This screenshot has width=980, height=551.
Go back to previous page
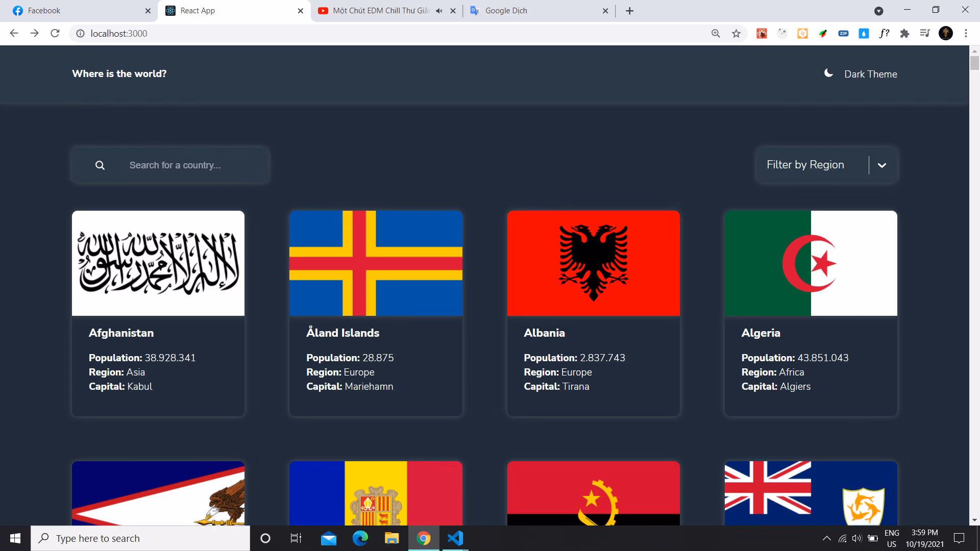point(14,33)
